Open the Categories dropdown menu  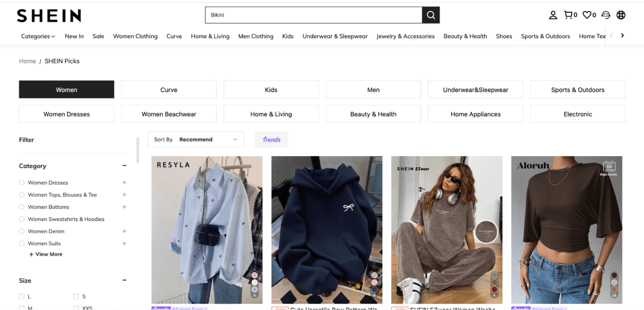[38, 36]
